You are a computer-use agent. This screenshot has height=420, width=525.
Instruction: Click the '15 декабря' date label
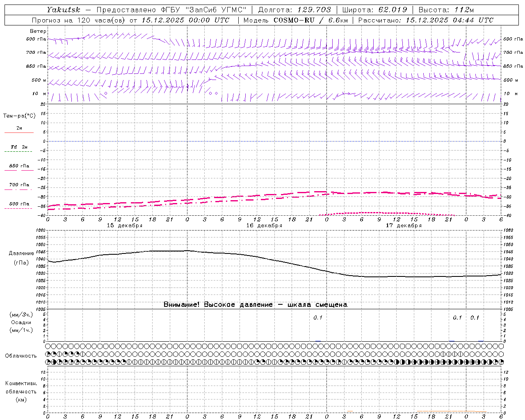coord(125,226)
